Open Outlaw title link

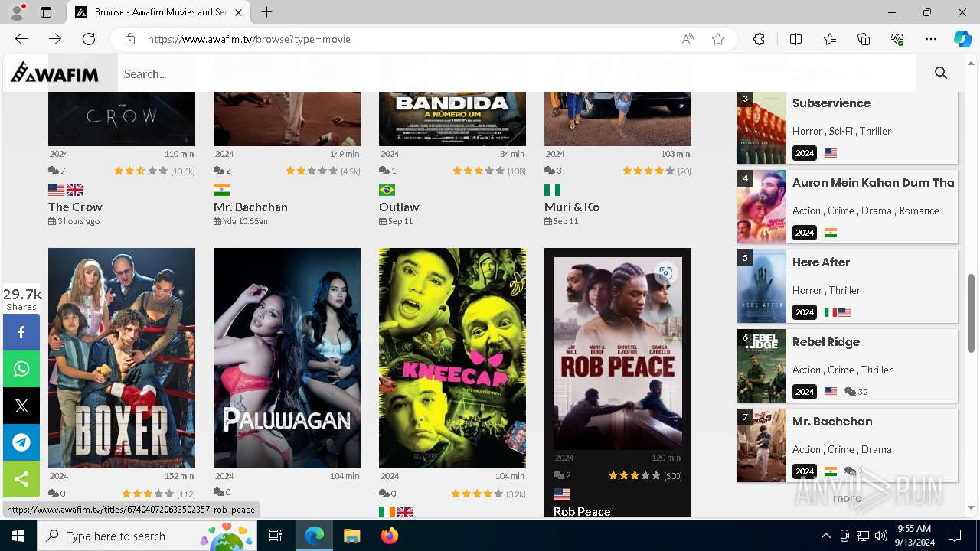coord(399,207)
